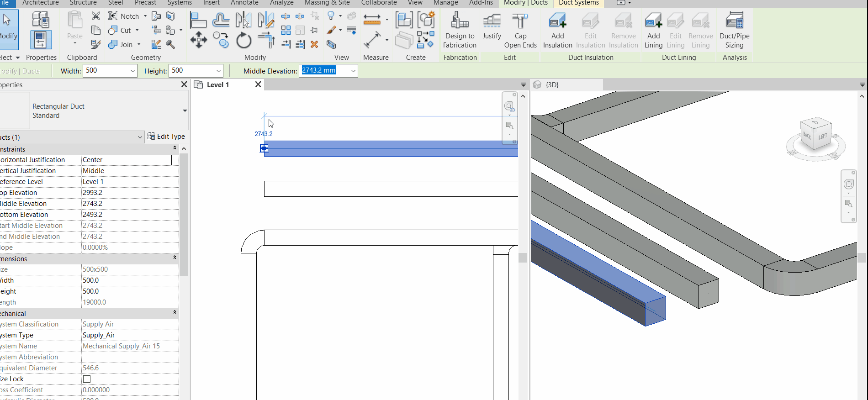The width and height of the screenshot is (868, 400).
Task: Click the Match Type Properties icon
Action: coord(96,44)
